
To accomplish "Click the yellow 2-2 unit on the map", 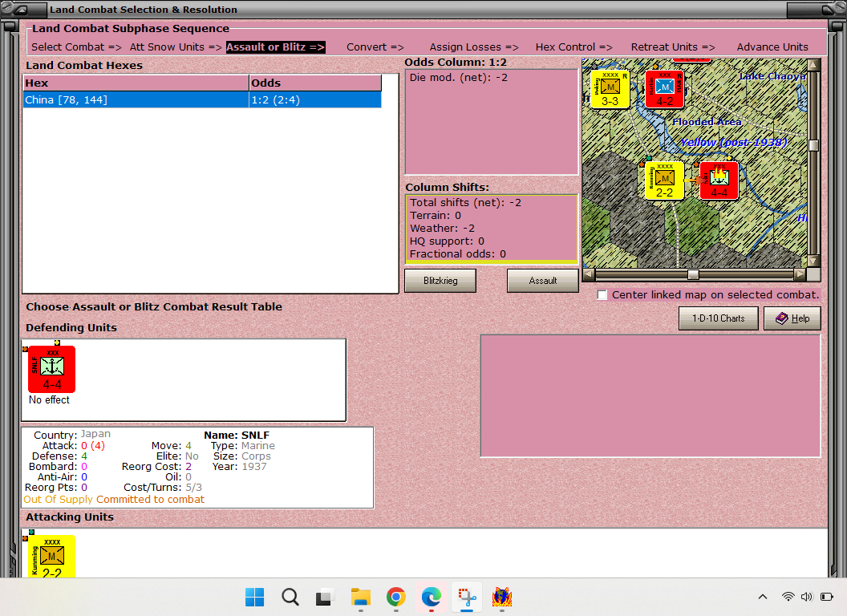I will 664,180.
